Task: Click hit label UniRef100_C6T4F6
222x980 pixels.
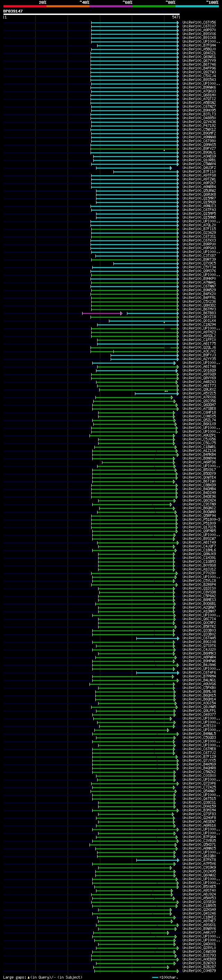Action: click(x=199, y=673)
